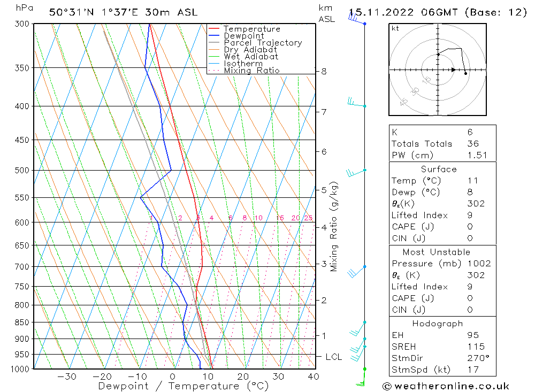The image size is (535, 392).
Task: Select the 5 km altitude label
Action: click(324, 190)
